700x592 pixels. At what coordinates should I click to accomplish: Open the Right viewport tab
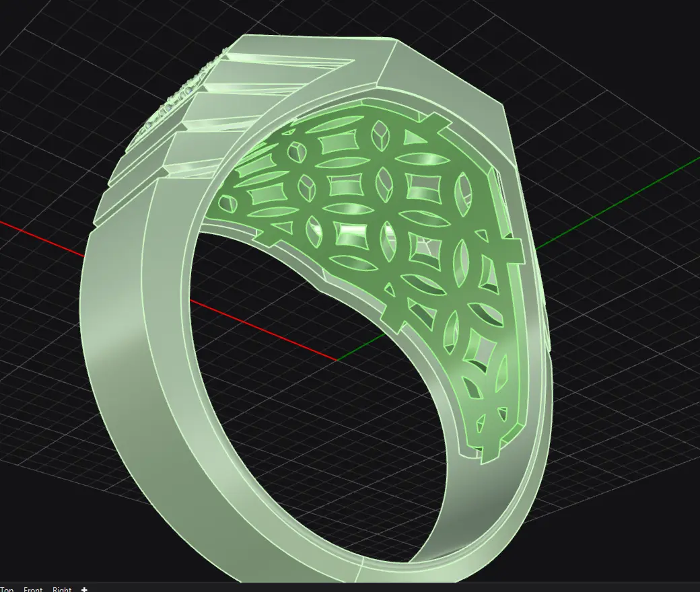point(62,589)
